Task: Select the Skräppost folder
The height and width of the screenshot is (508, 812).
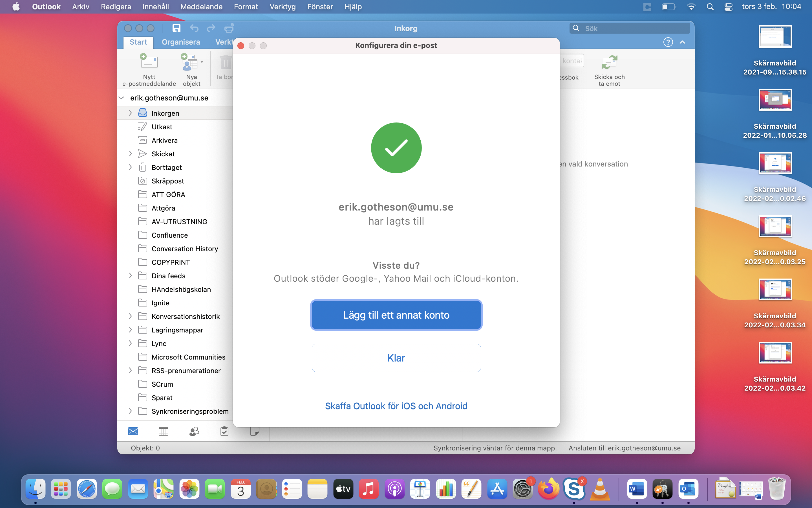Action: click(x=175, y=181)
